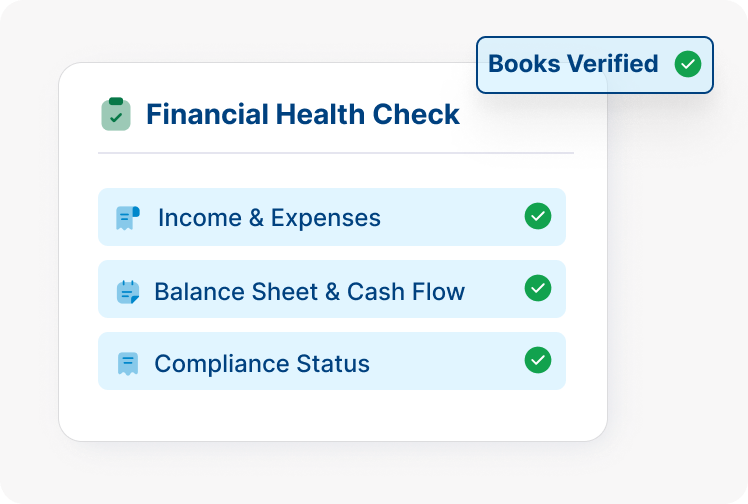This screenshot has height=504, width=748.
Task: Click the receipt icon for Income & Expenses
Action: 127,217
